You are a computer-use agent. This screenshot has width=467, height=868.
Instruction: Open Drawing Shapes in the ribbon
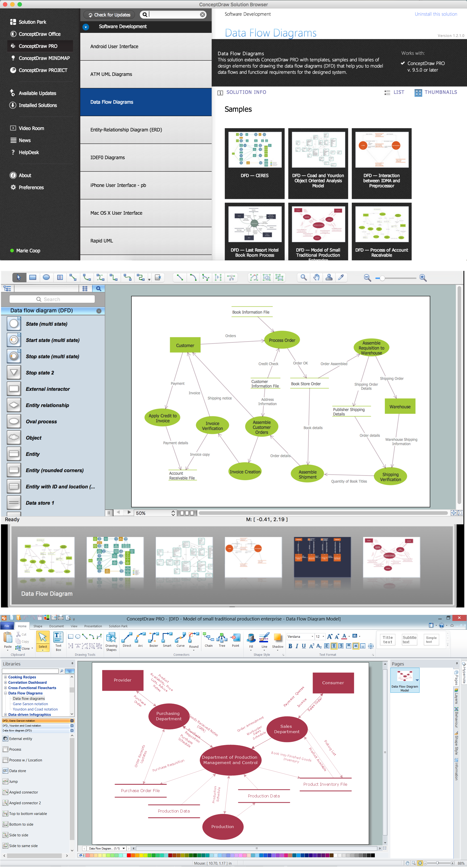click(111, 642)
